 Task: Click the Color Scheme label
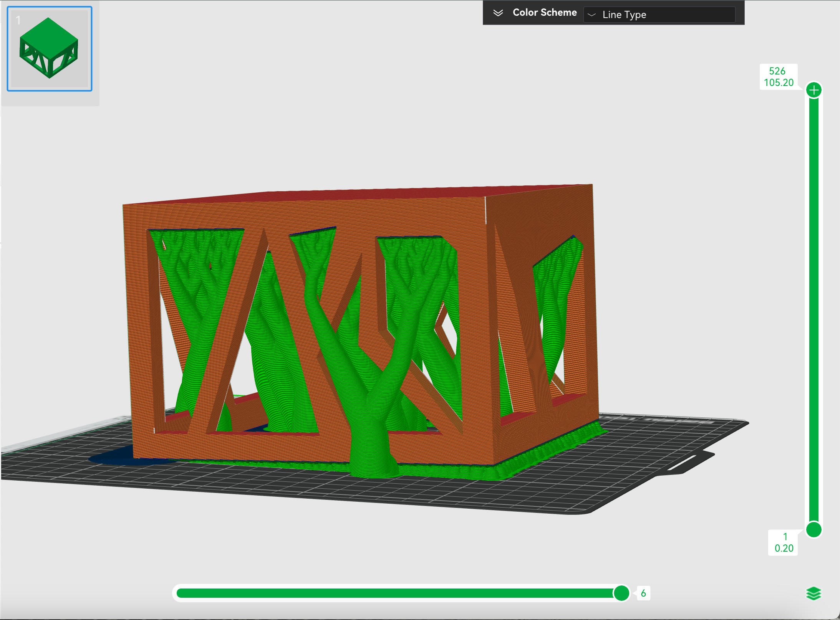coord(544,13)
